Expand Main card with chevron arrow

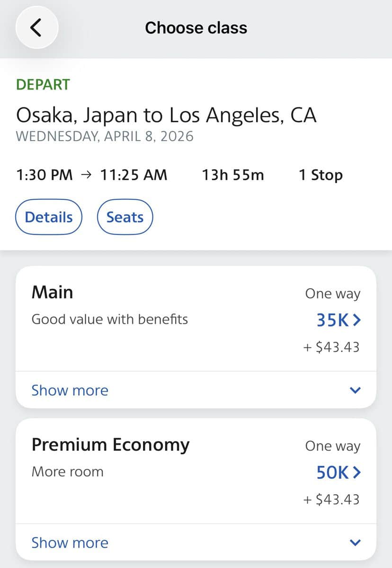[x=355, y=390]
